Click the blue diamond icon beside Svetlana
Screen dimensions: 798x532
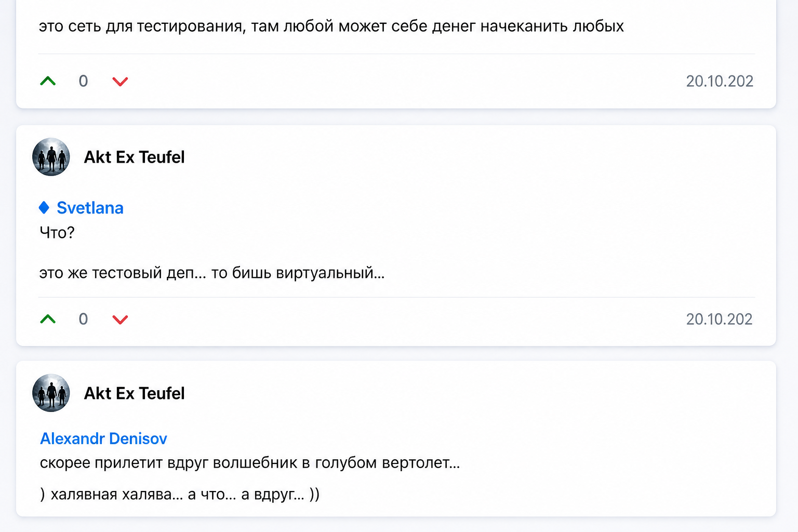(44, 208)
